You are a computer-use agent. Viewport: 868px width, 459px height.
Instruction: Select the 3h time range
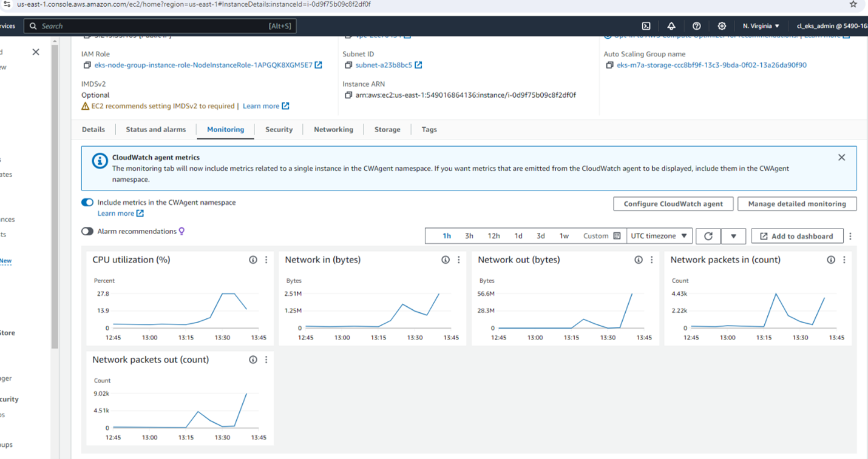469,236
